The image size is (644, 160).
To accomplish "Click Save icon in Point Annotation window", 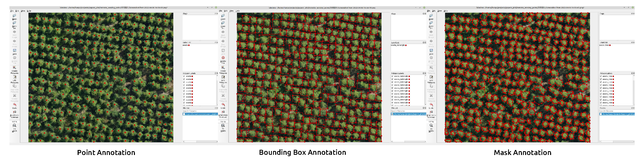I will [14, 51].
